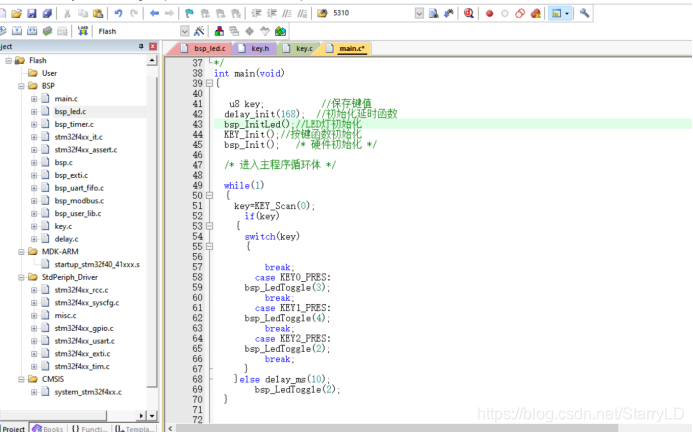Kill all breakpoints icon
The width and height of the screenshot is (693, 432).
point(536,13)
